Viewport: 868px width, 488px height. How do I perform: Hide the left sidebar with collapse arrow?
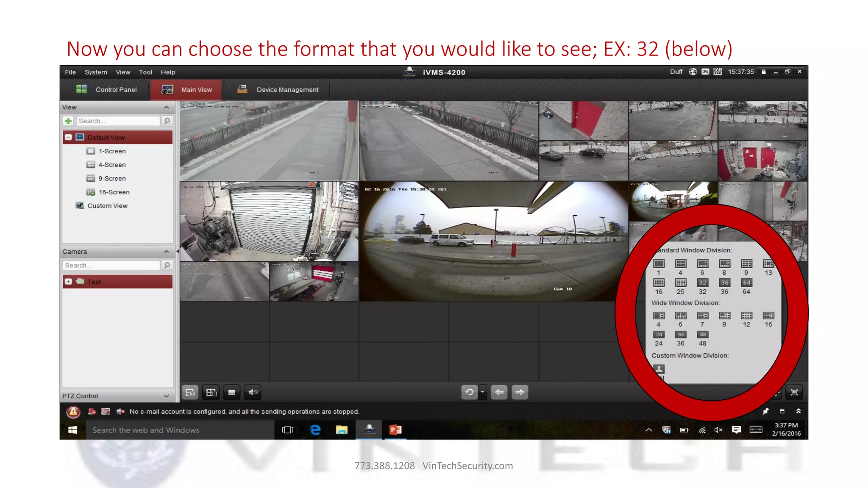pos(178,252)
